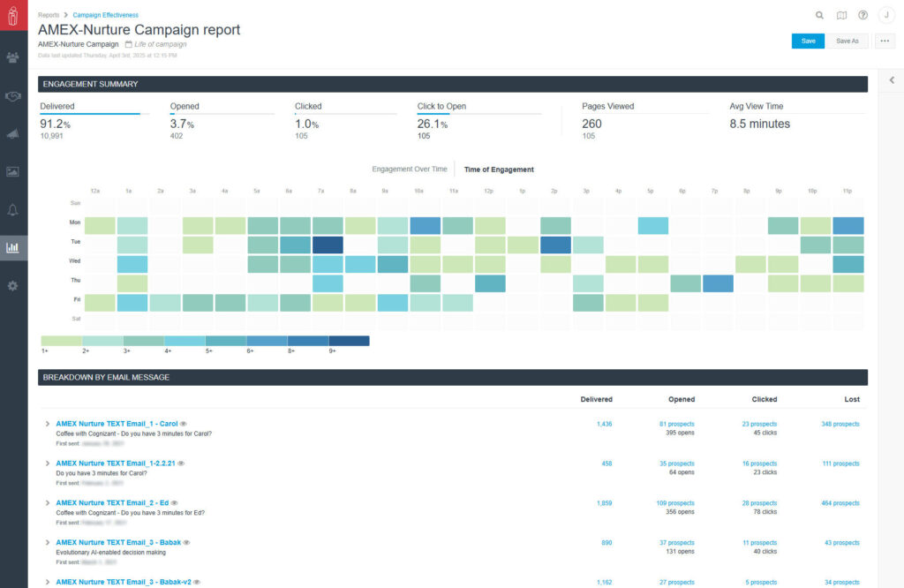904x588 pixels.
Task: Click the Pages Viewed 260 value
Action: 591,124
